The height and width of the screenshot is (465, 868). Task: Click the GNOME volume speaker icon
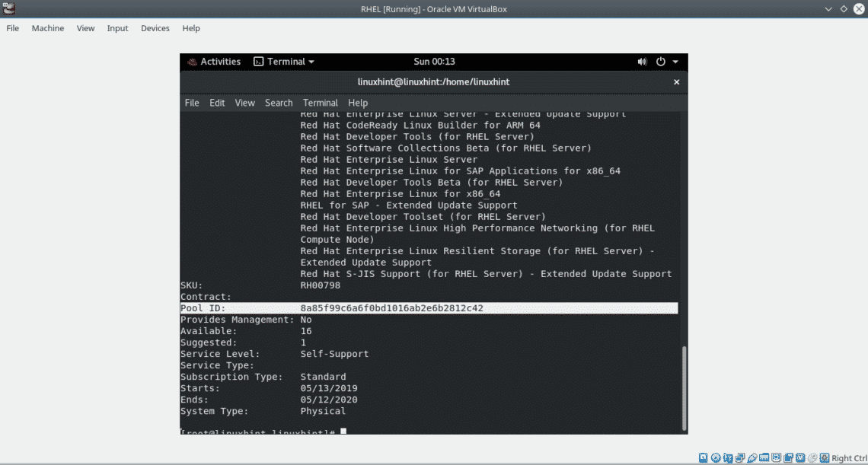click(642, 62)
